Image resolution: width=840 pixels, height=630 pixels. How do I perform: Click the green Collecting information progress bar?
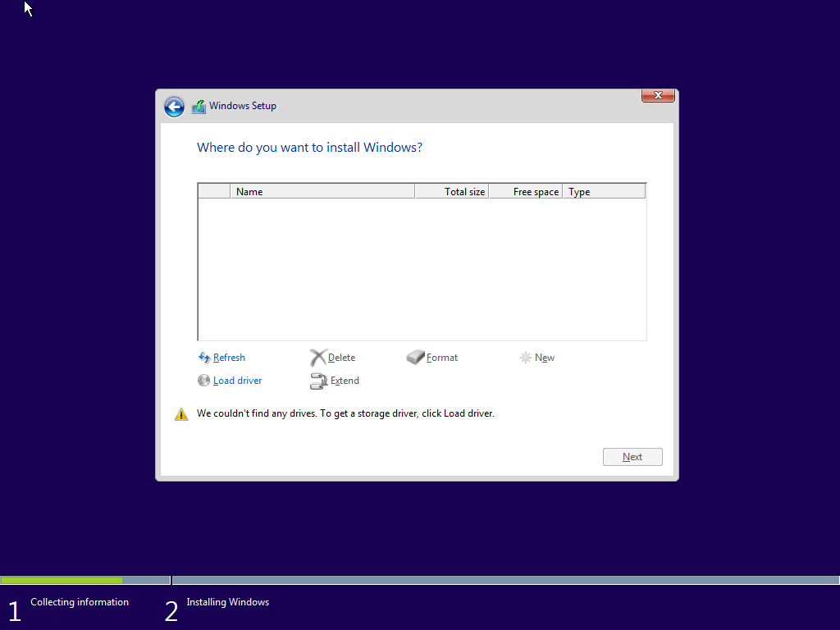pyautogui.click(x=62, y=580)
